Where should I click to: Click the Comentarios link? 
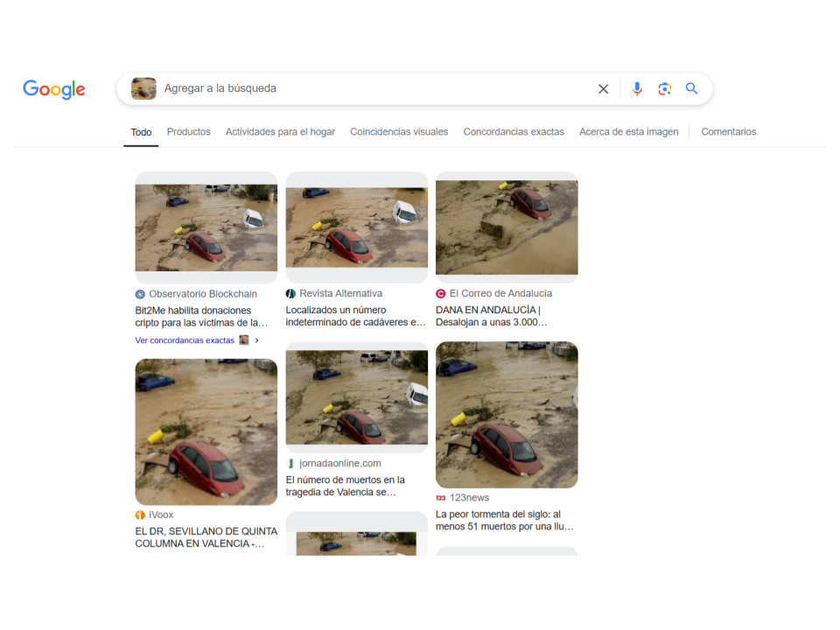729,132
